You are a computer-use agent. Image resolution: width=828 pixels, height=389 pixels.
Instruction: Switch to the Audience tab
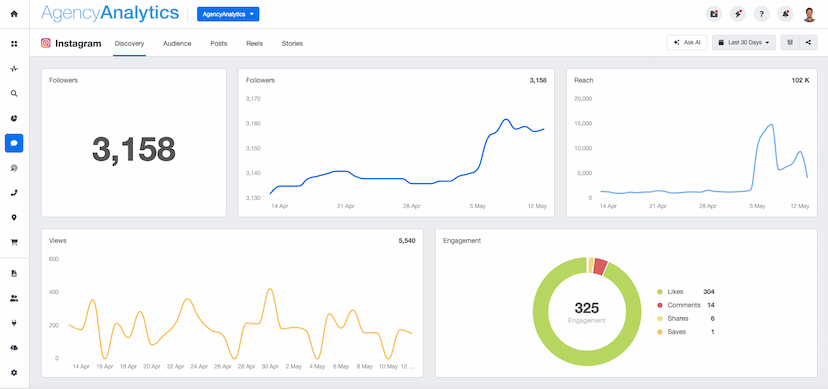pyautogui.click(x=177, y=44)
